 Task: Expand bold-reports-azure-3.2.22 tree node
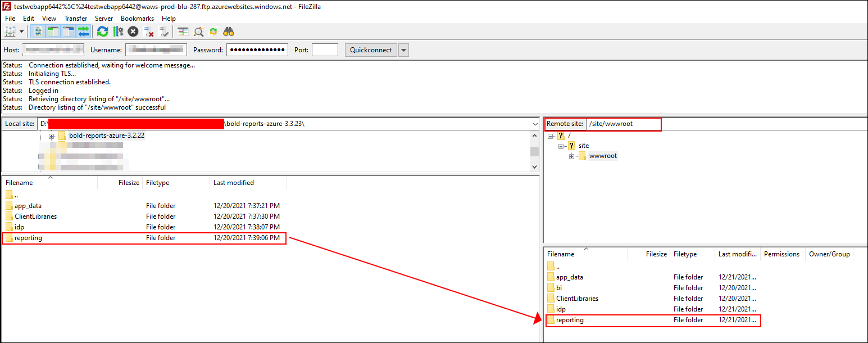coord(51,136)
